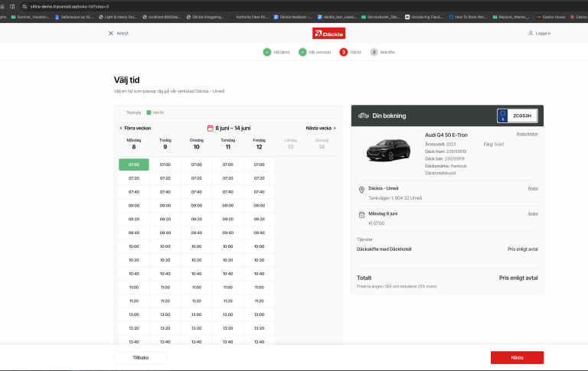Viewport: 588px width, 371px height.
Task: Click the Däckia logo
Action: 329,34
